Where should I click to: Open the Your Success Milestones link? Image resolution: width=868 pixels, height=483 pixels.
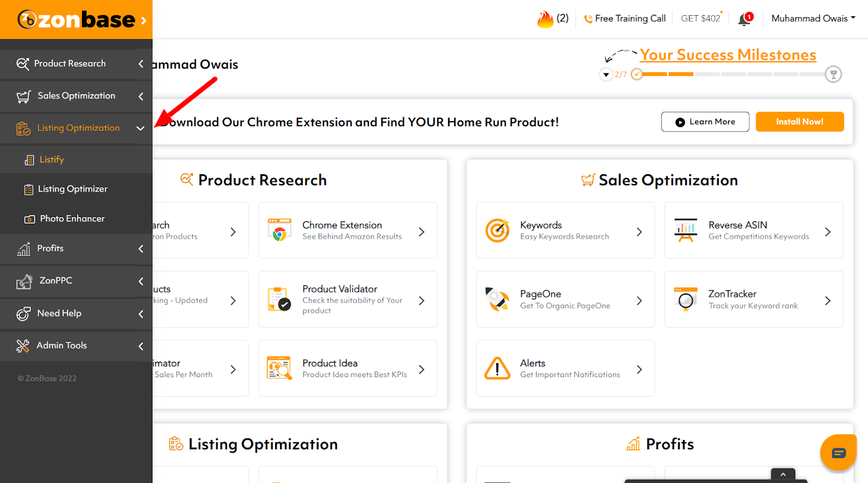[x=727, y=55]
